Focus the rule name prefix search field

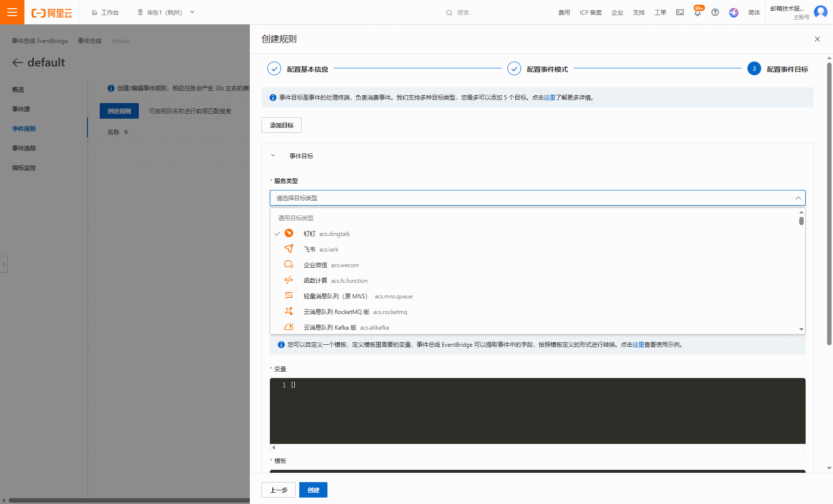pyautogui.click(x=196, y=111)
